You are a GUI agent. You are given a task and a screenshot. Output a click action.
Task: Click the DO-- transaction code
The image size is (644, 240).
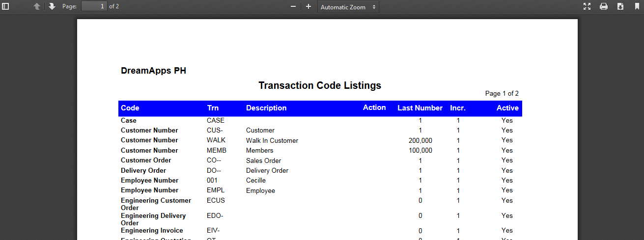pyautogui.click(x=214, y=170)
